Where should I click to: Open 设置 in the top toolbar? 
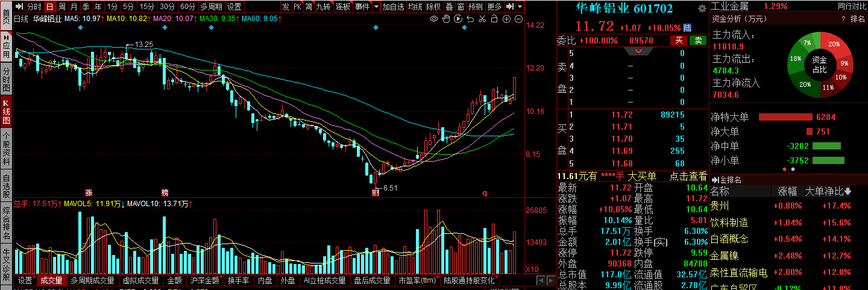click(234, 7)
